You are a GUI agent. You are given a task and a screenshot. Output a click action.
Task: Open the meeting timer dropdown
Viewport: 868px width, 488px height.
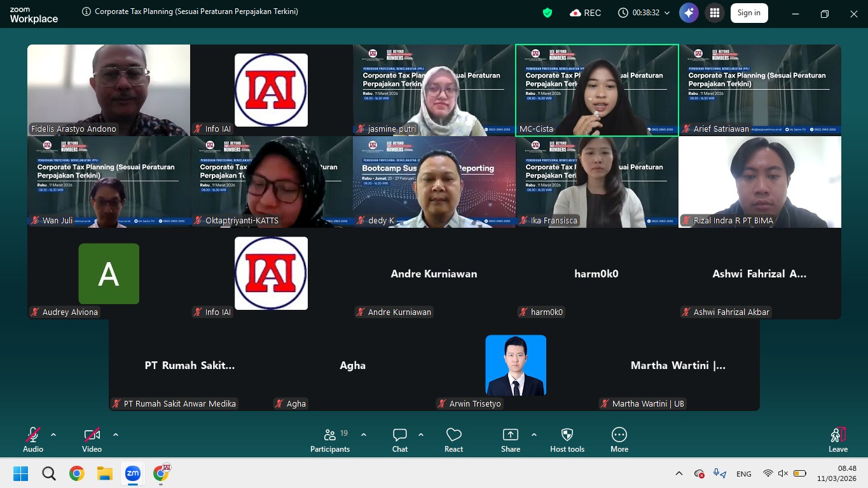(x=666, y=13)
